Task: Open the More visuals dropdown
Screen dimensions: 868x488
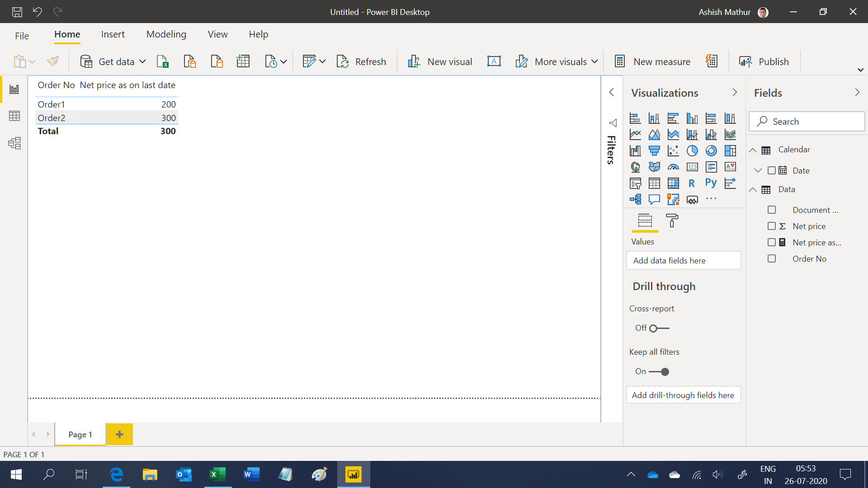Action: click(594, 61)
